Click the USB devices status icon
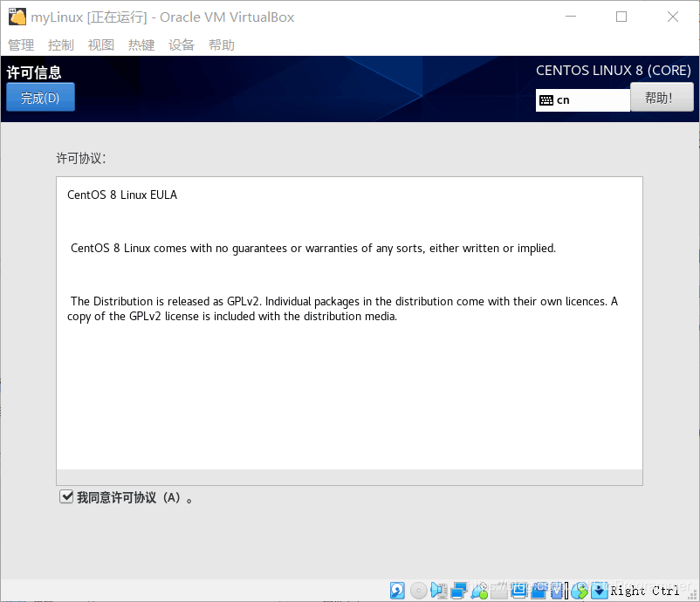The height and width of the screenshot is (602, 700). click(479, 591)
